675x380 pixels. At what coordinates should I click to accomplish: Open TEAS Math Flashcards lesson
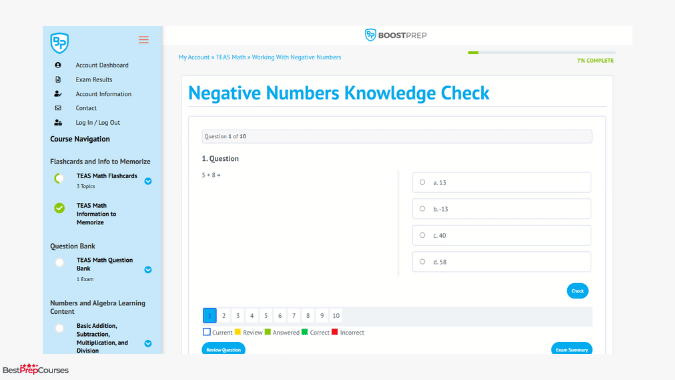coord(107,176)
